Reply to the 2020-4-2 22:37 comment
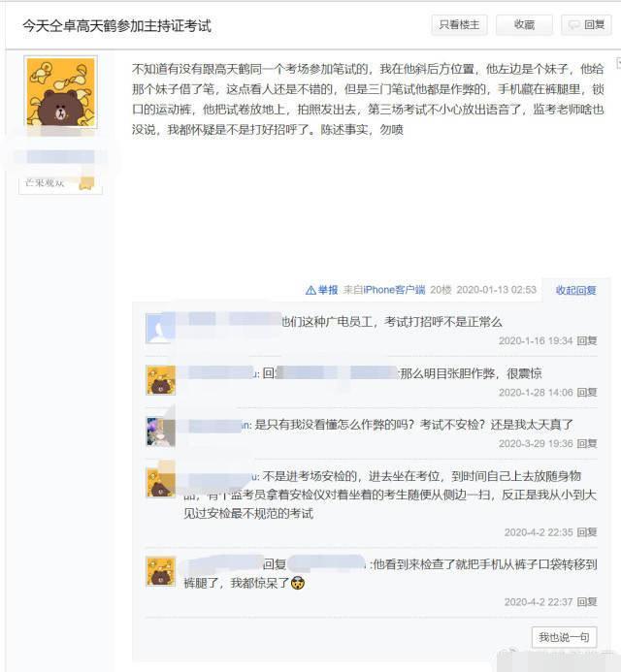The image size is (621, 672). pyautogui.click(x=587, y=602)
